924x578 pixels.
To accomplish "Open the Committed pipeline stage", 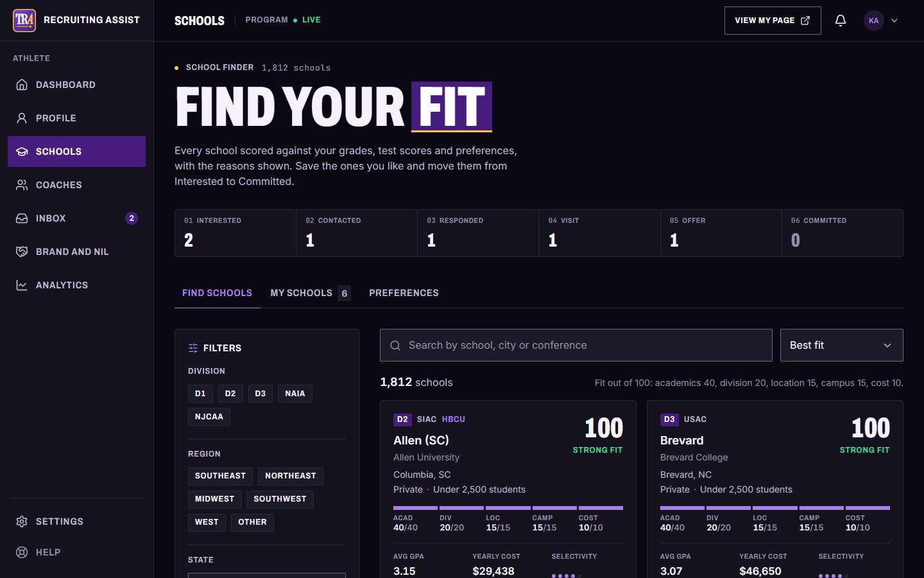I will pyautogui.click(x=843, y=233).
